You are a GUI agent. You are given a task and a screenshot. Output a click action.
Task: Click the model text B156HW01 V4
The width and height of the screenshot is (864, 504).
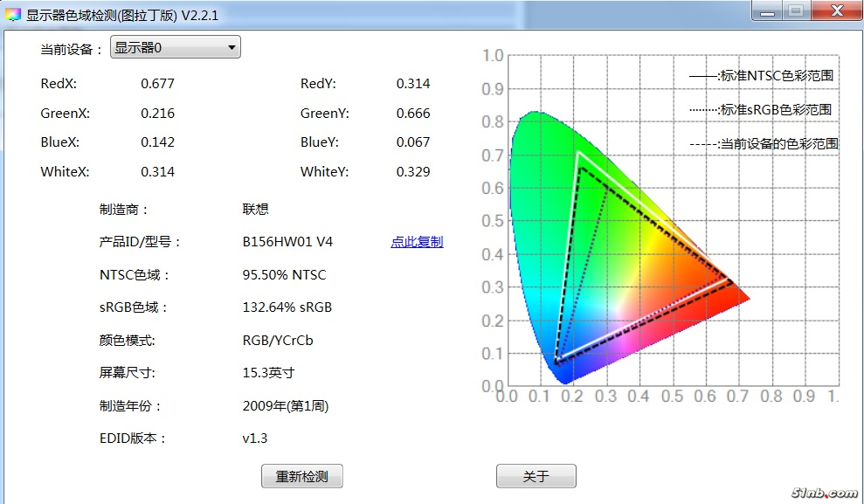pos(287,242)
